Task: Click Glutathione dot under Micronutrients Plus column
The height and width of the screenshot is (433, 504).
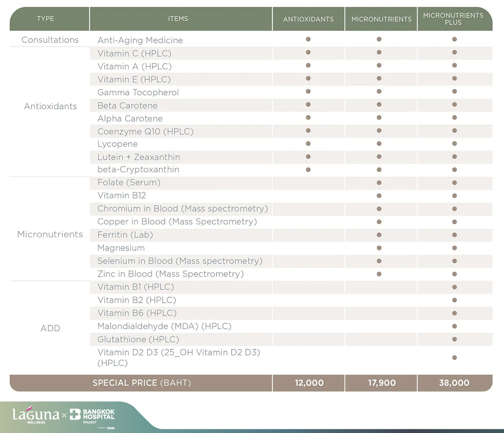Action: coord(454,339)
